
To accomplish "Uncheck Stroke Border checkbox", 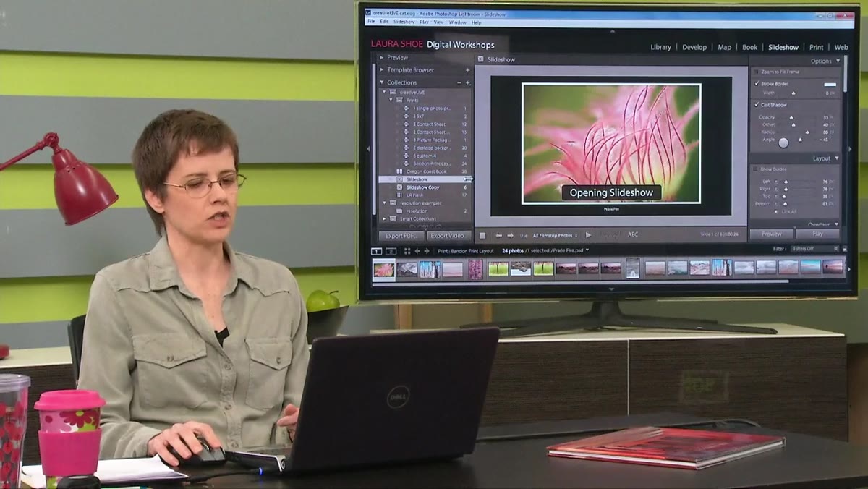I will [757, 84].
